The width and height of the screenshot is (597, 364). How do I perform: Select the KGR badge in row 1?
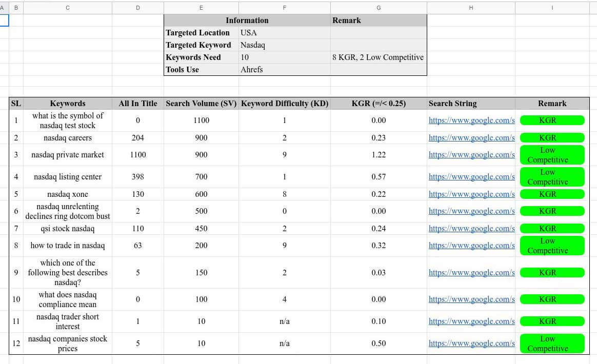[x=552, y=120]
